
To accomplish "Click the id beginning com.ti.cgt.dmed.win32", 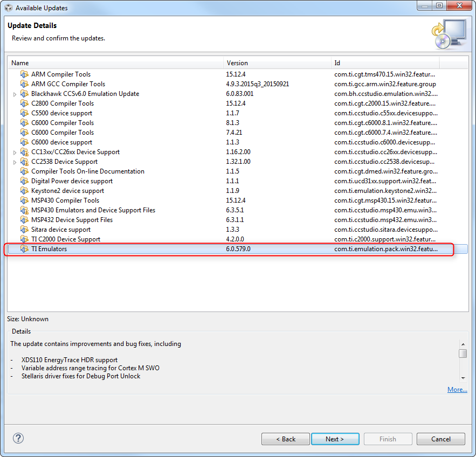I will pyautogui.click(x=386, y=171).
